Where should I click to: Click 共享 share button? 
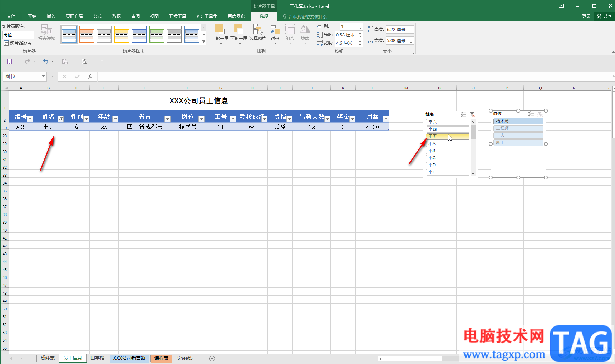coord(604,16)
